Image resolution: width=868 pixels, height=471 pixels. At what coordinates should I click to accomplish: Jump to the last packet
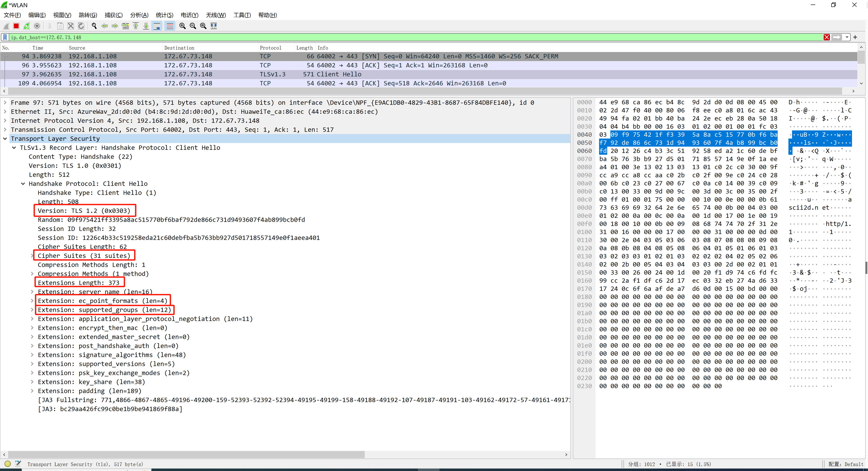pos(146,26)
